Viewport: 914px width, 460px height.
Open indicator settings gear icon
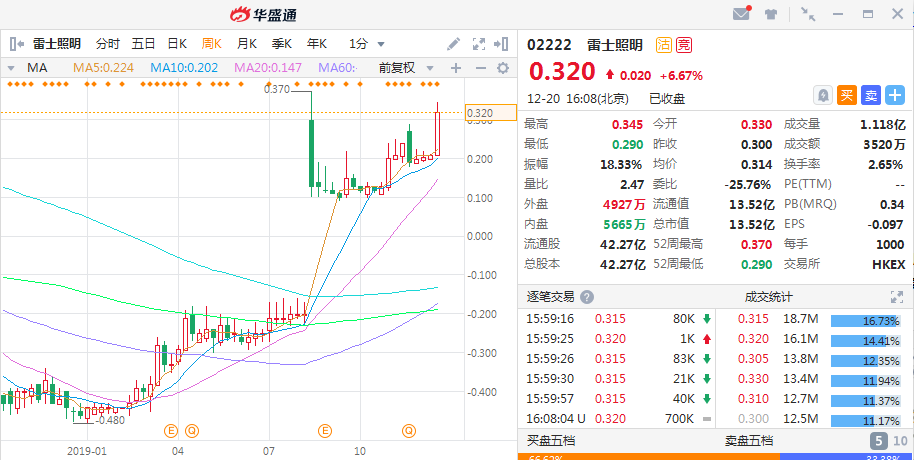(503, 68)
